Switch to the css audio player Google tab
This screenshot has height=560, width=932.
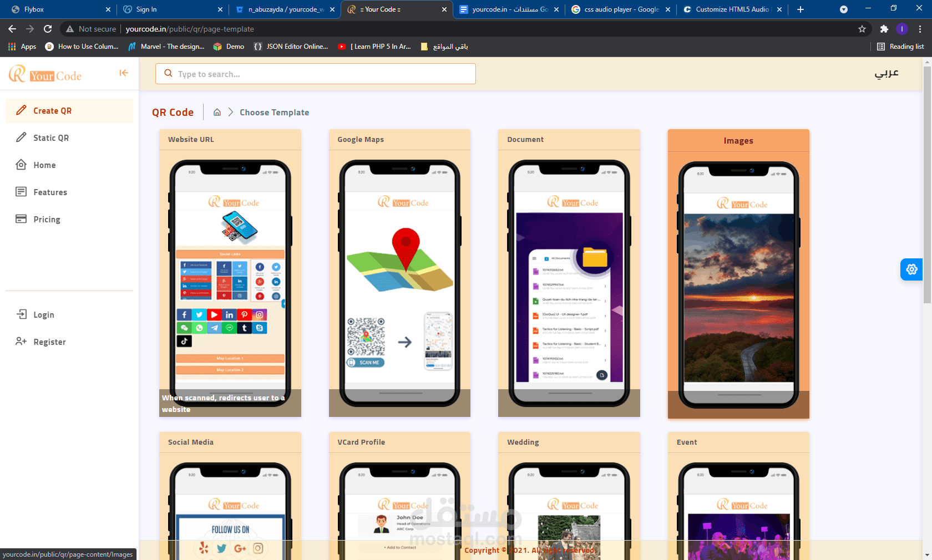click(x=620, y=9)
